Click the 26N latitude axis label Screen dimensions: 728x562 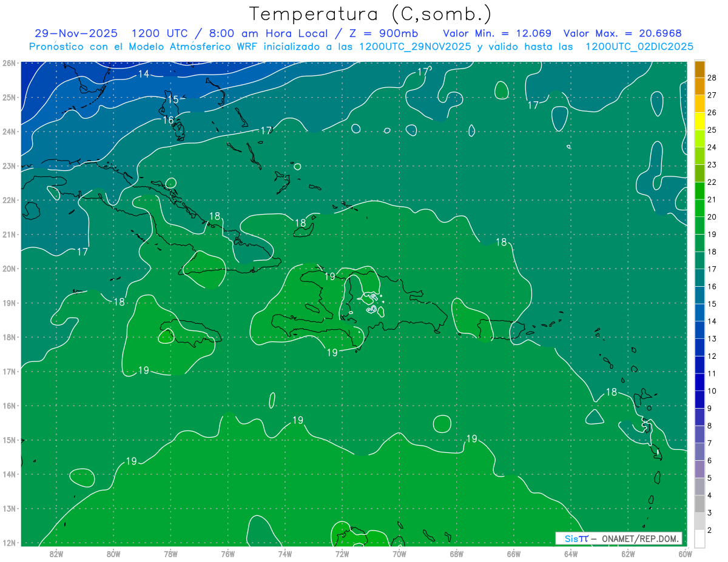tap(8, 63)
